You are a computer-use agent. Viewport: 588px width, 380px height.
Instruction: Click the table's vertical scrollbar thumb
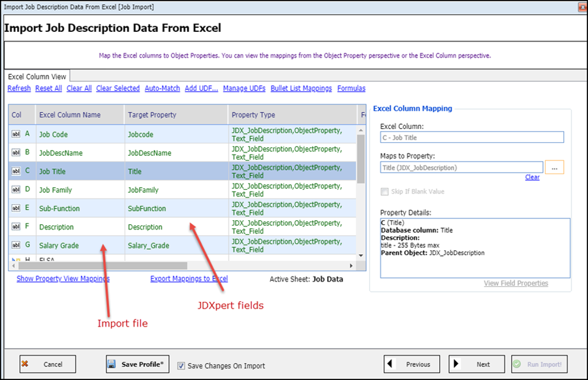pyautogui.click(x=361, y=159)
